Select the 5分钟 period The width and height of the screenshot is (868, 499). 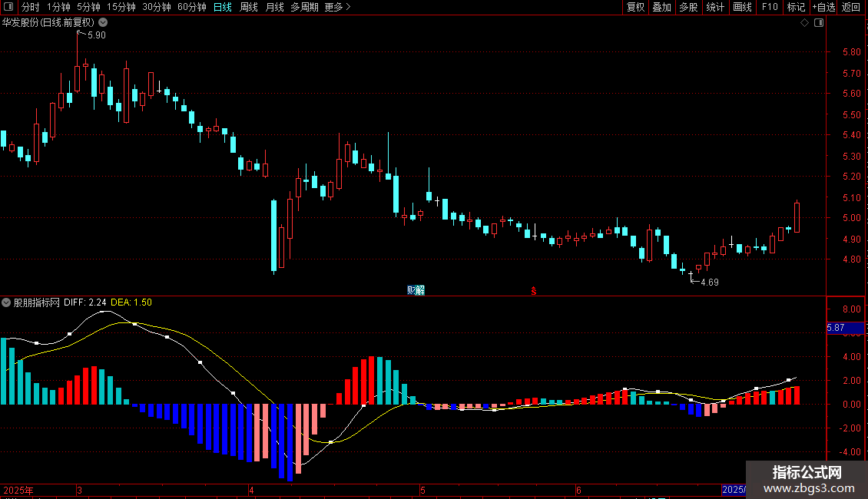[88, 7]
